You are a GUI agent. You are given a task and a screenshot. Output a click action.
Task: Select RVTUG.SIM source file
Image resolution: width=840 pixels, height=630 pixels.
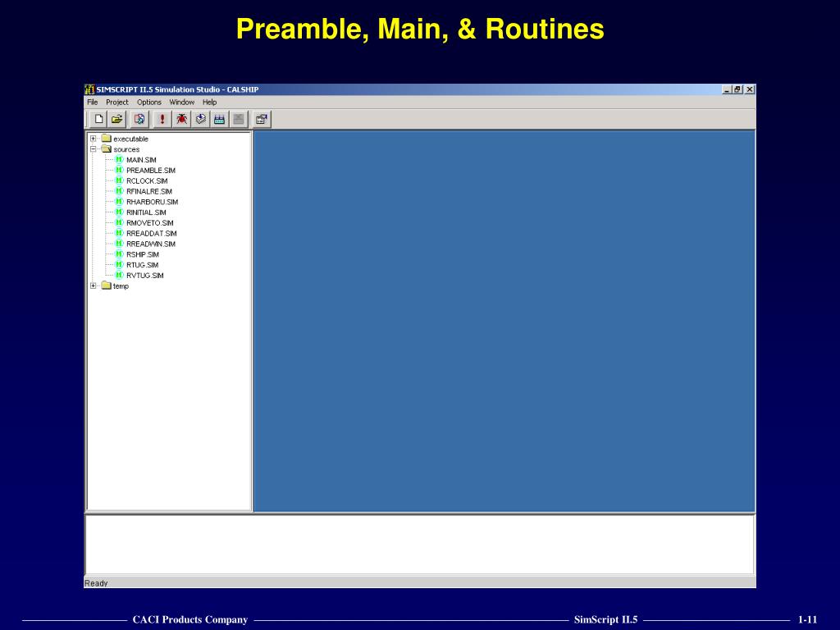(x=144, y=276)
